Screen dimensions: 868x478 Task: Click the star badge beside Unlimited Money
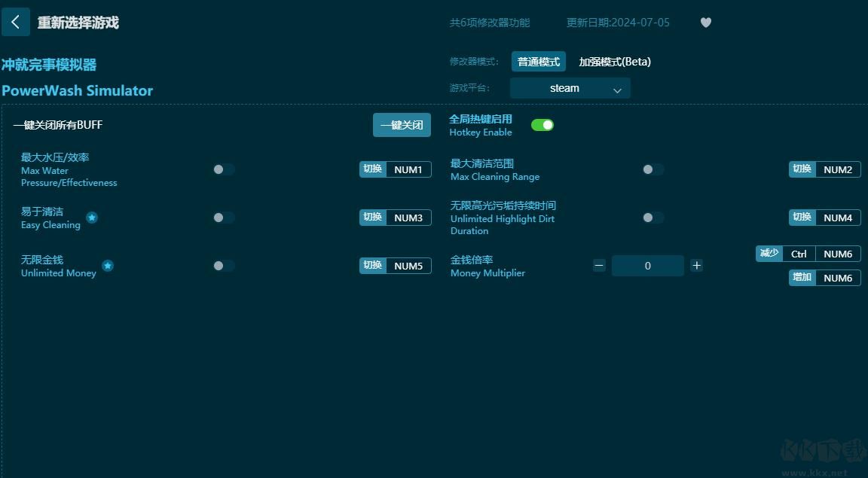(108, 266)
